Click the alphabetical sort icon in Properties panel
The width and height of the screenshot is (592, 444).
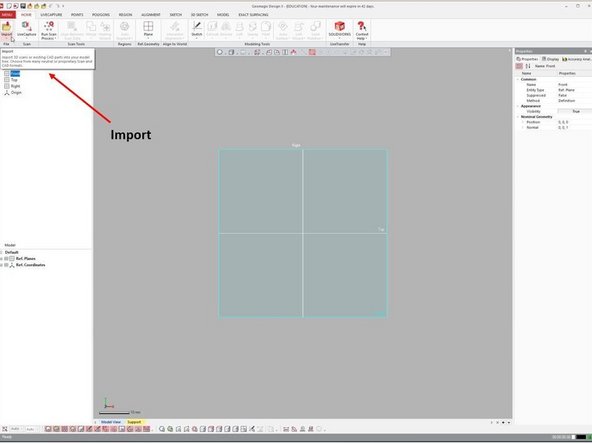(x=528, y=66)
